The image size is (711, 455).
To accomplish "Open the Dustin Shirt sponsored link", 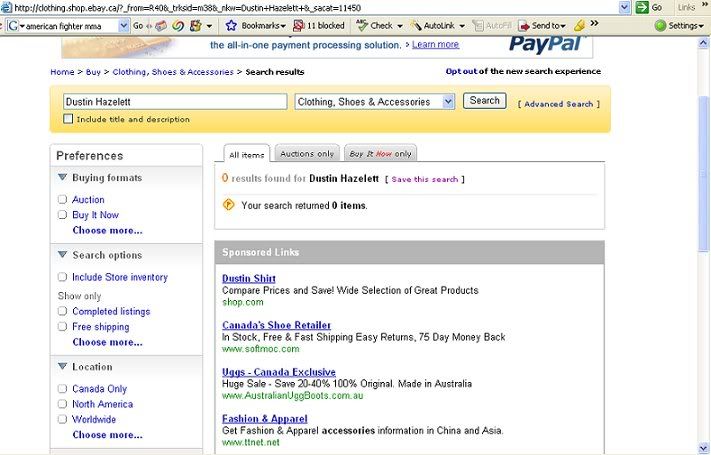I will tap(249, 278).
